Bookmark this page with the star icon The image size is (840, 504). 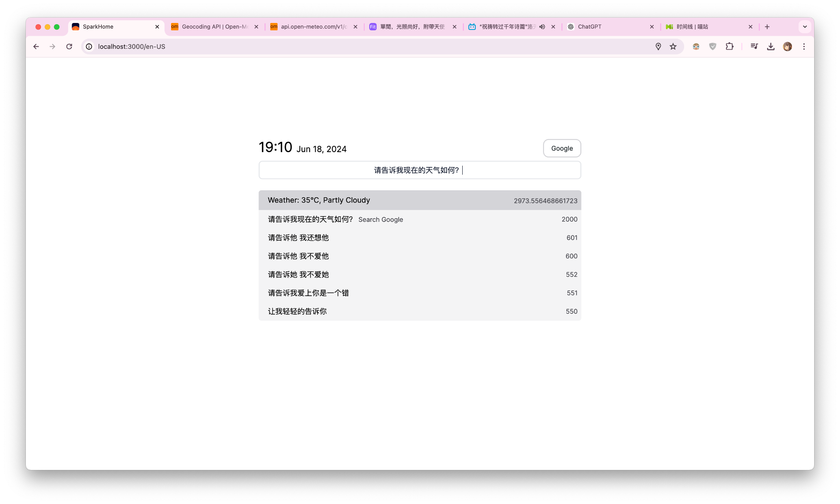[673, 46]
